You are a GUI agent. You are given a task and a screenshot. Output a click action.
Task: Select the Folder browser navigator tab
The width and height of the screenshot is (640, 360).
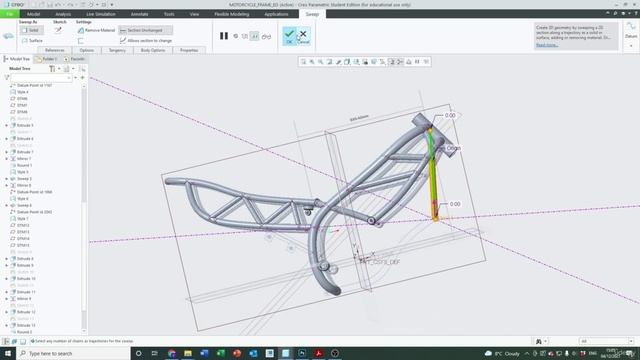46,59
